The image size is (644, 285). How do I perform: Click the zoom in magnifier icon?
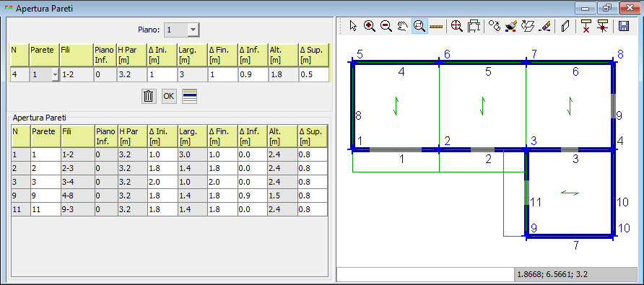click(370, 26)
